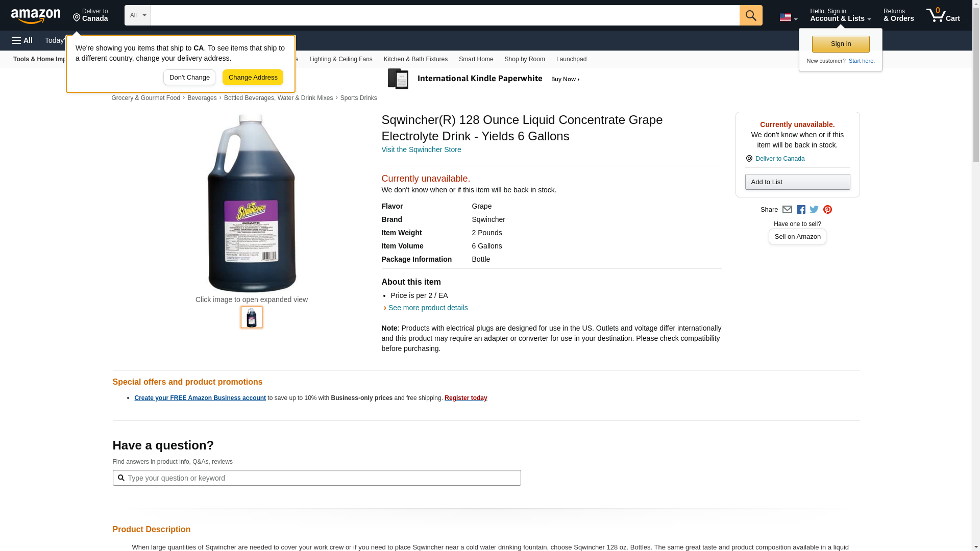Open the search category All dropdown

[137, 15]
